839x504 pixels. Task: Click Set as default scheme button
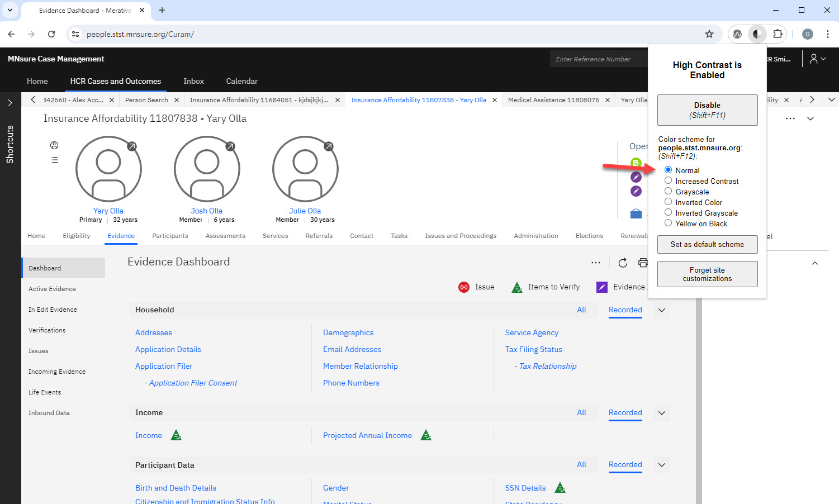coord(707,244)
